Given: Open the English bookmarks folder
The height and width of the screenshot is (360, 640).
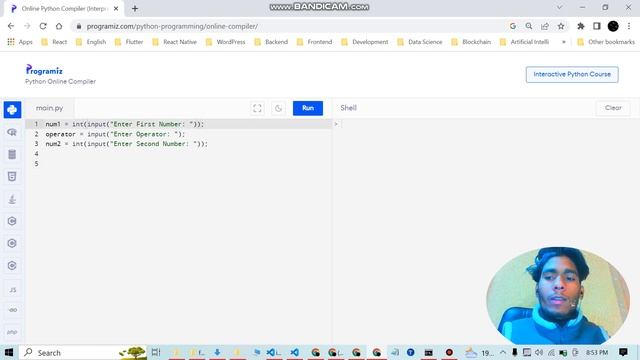Looking at the screenshot, I should [91, 42].
